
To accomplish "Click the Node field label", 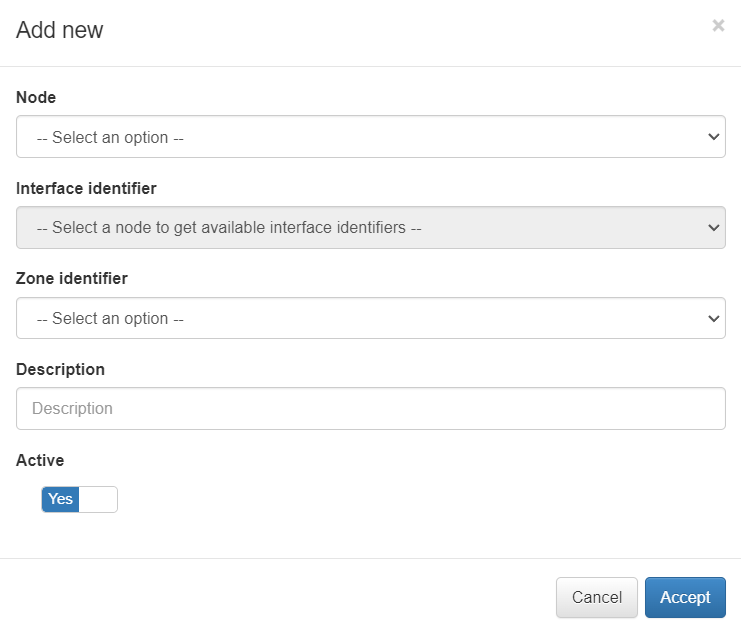I will 36,97.
